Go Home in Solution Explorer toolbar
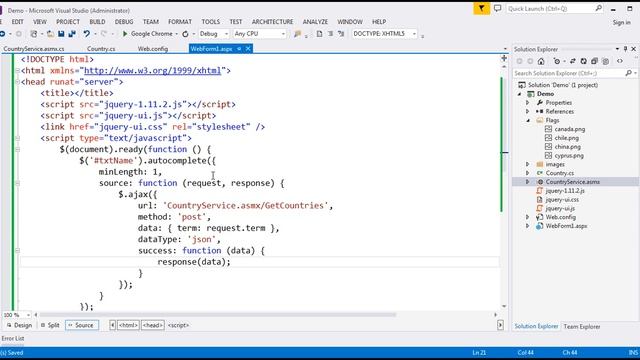 point(541,61)
